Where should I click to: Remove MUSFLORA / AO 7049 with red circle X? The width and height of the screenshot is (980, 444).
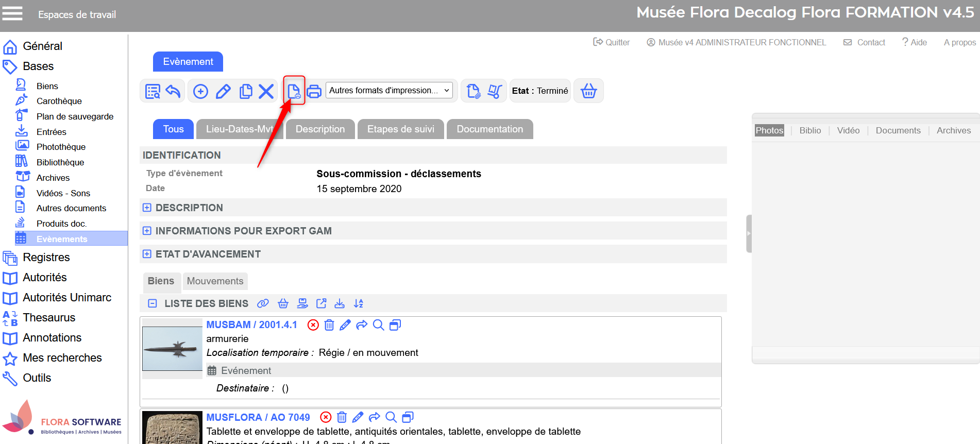326,417
